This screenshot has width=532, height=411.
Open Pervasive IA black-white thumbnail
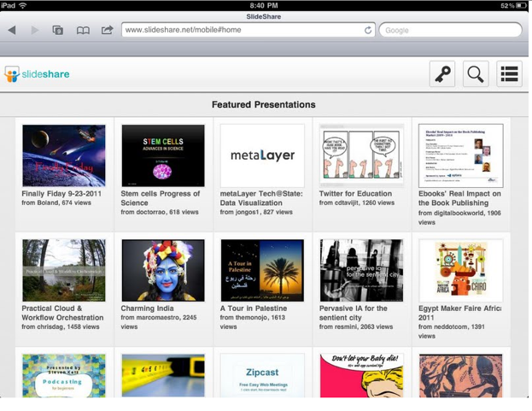(362, 270)
